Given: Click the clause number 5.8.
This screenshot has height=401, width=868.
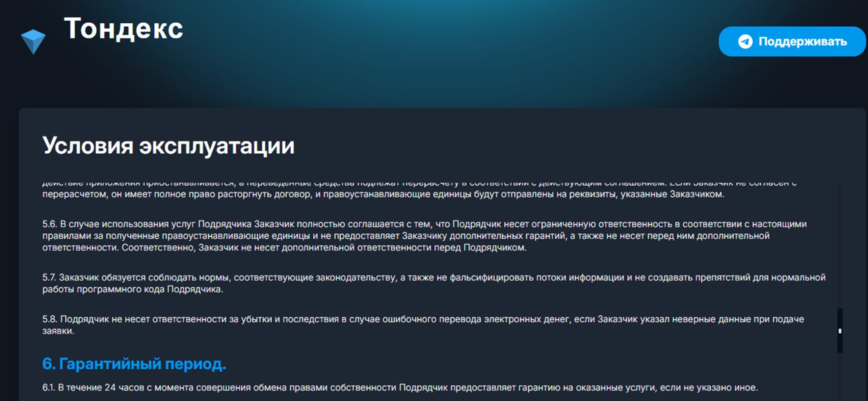Looking at the screenshot, I should (49, 319).
